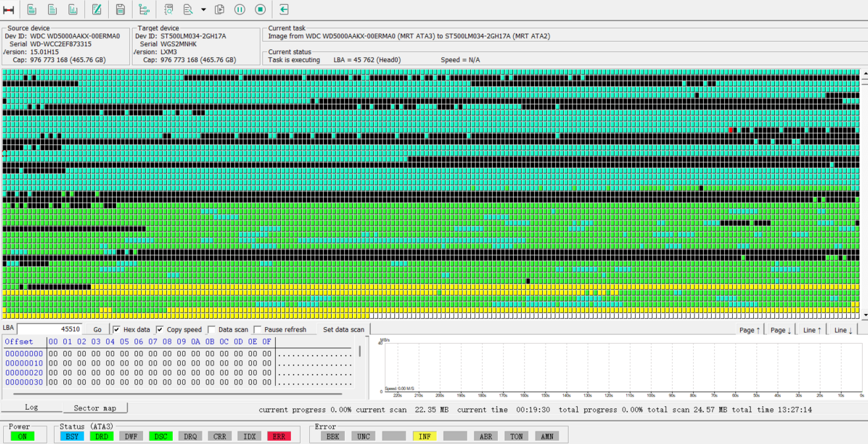Click the stop task toolbar icon
Viewport: 868px width, 444px height.
[x=261, y=9]
